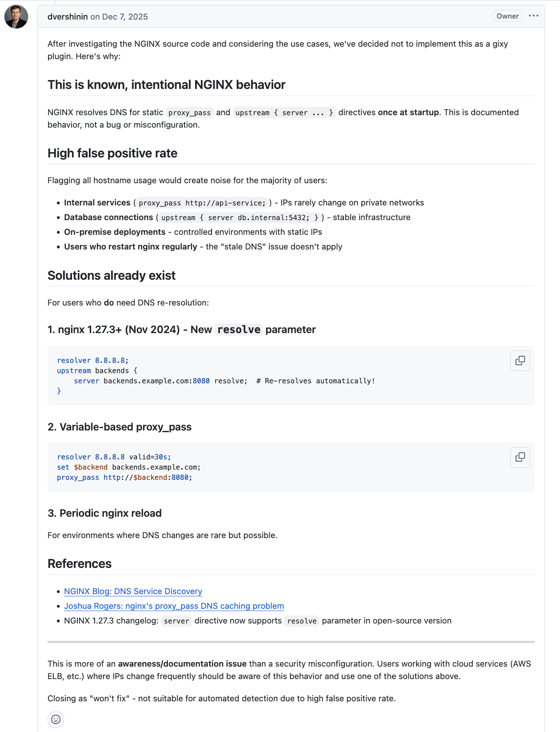Image resolution: width=560 pixels, height=732 pixels.
Task: Click dvershinin's profile avatar
Action: 16,17
